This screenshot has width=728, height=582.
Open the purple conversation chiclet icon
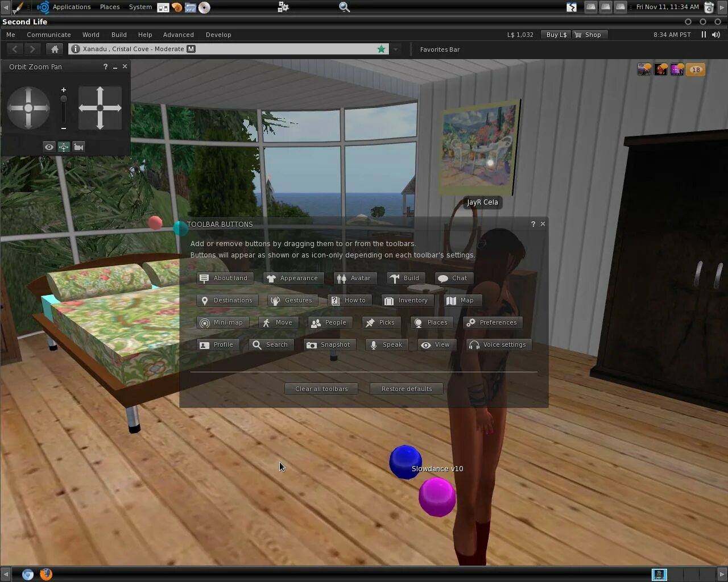coord(677,70)
